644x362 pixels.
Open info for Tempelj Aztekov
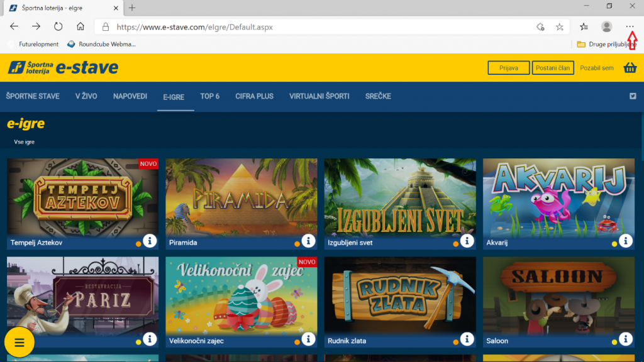[x=150, y=241]
